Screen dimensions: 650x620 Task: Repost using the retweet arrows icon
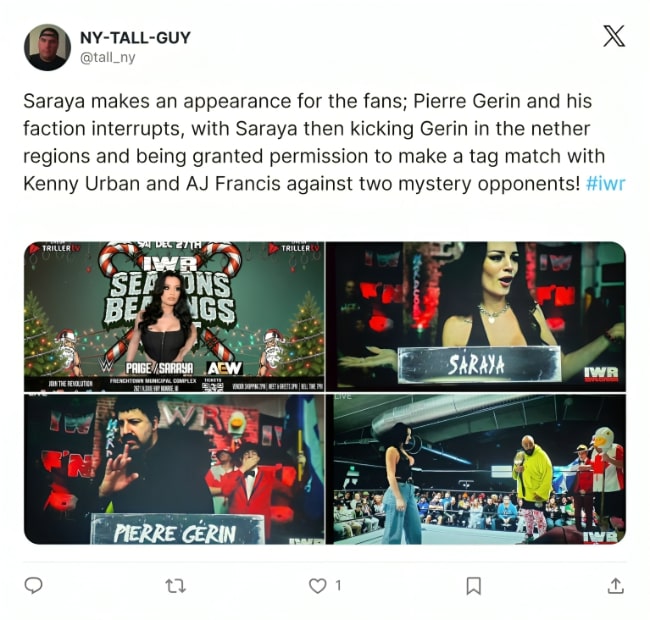(x=175, y=586)
